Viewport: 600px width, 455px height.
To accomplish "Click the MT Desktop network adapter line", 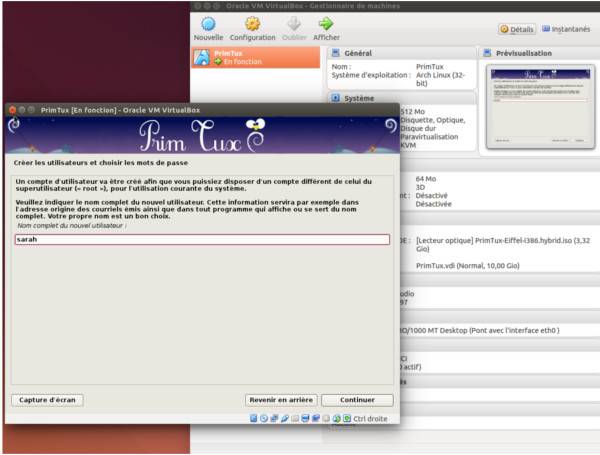I will pyautogui.click(x=480, y=330).
